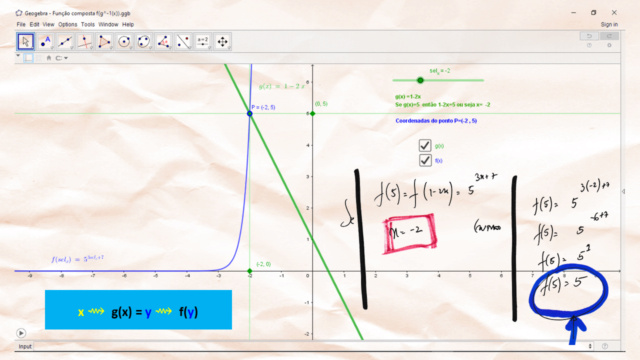Screen dimensions: 640x360
Task: Open the Input bar symbol stepper arrows
Action: [590, 346]
